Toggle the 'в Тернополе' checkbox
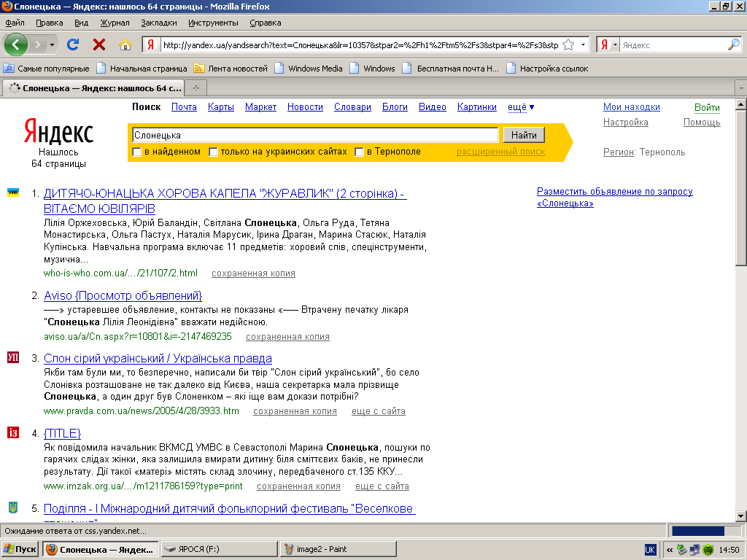This screenshot has width=747, height=560. [359, 152]
